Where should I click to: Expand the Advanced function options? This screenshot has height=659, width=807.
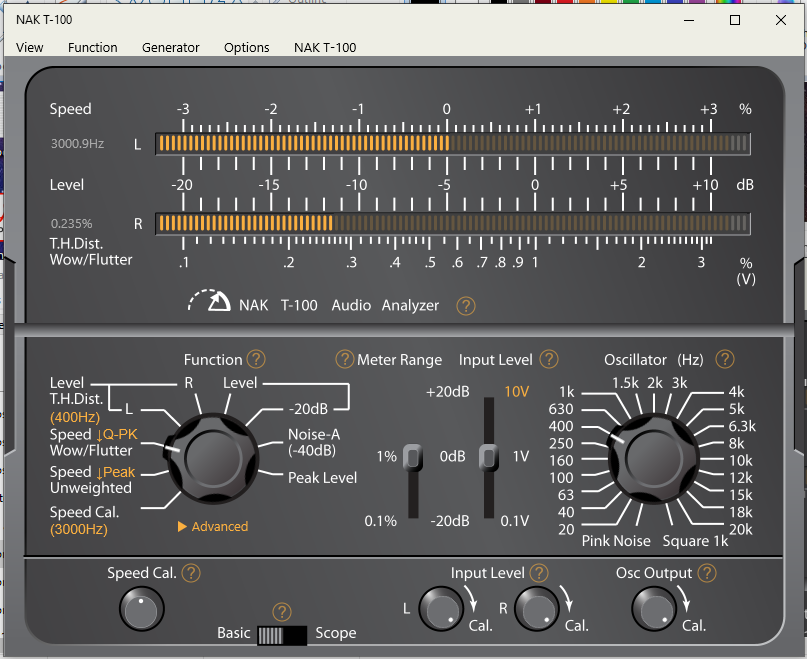pyautogui.click(x=213, y=527)
